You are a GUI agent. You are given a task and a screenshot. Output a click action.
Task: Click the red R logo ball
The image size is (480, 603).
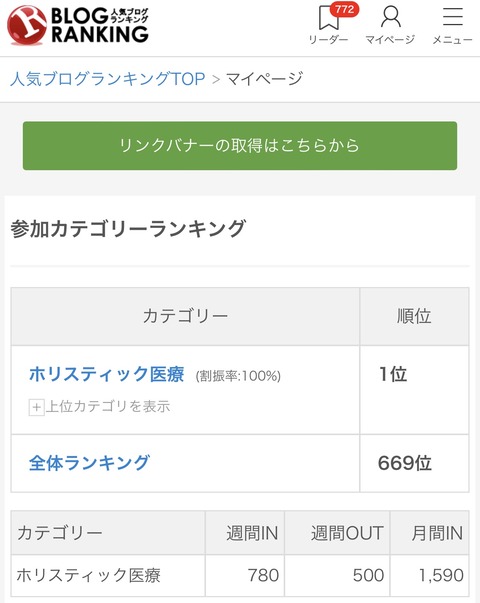point(27,25)
